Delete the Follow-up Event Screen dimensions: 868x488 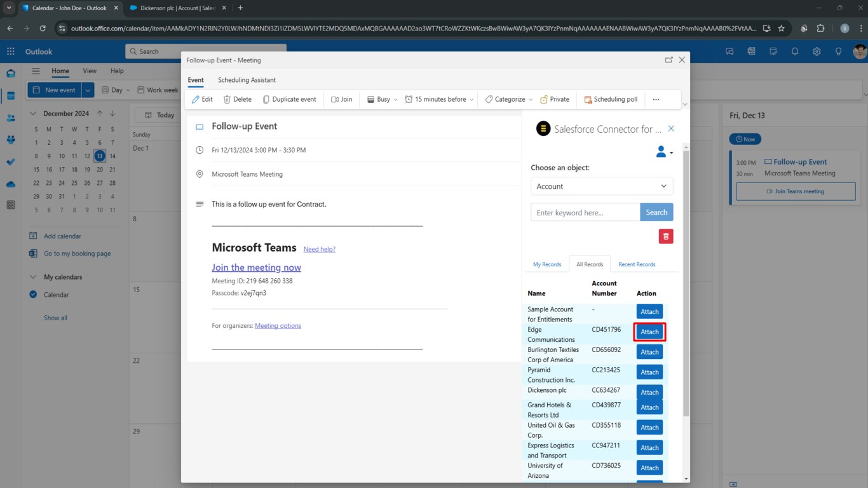(237, 99)
